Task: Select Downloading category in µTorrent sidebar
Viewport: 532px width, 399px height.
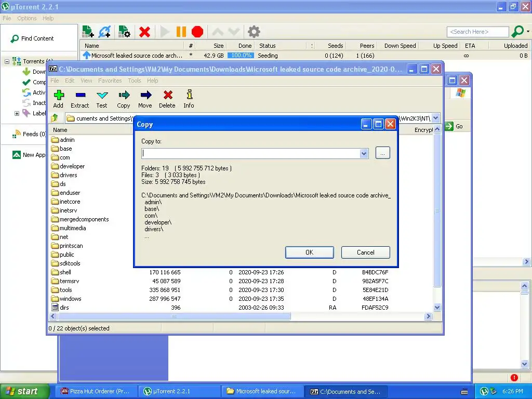Action: tap(34, 72)
